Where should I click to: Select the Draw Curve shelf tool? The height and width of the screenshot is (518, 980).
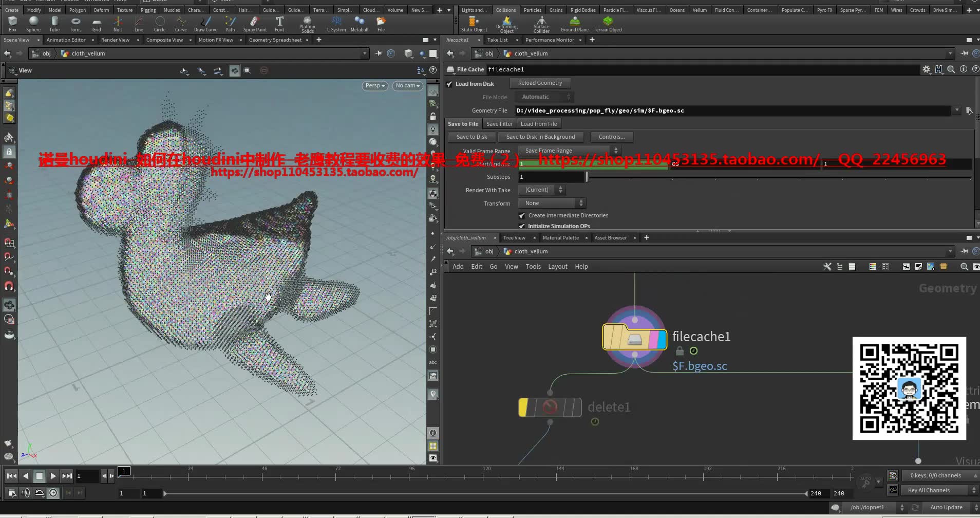(205, 24)
